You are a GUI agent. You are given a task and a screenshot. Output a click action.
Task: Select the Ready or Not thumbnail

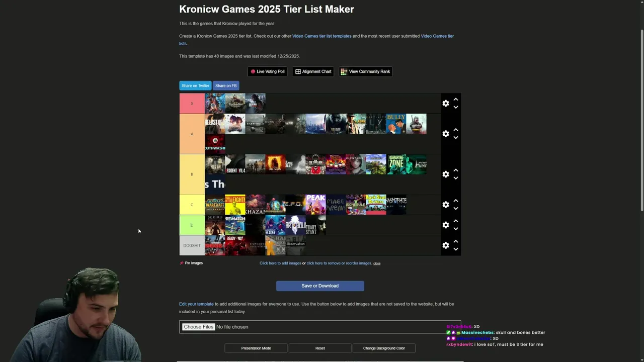235,245
